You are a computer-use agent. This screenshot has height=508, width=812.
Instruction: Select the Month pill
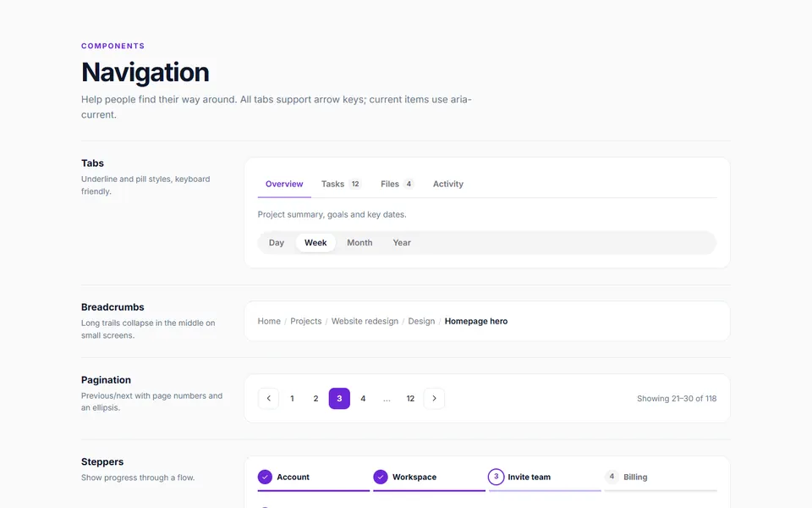[x=359, y=243]
